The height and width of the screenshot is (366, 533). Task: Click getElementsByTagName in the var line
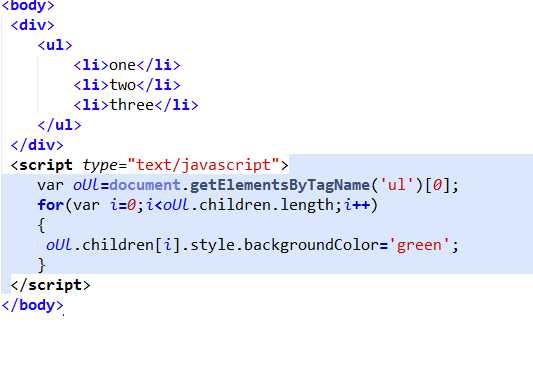coord(280,185)
